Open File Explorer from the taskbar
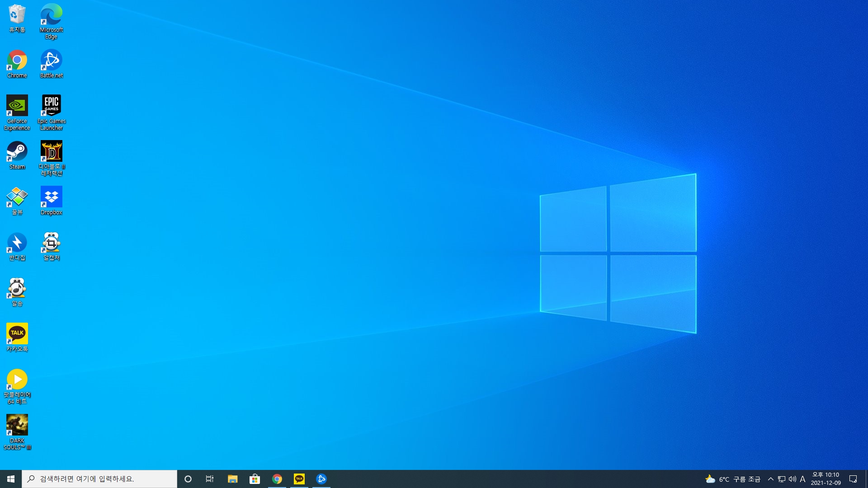 tap(232, 479)
